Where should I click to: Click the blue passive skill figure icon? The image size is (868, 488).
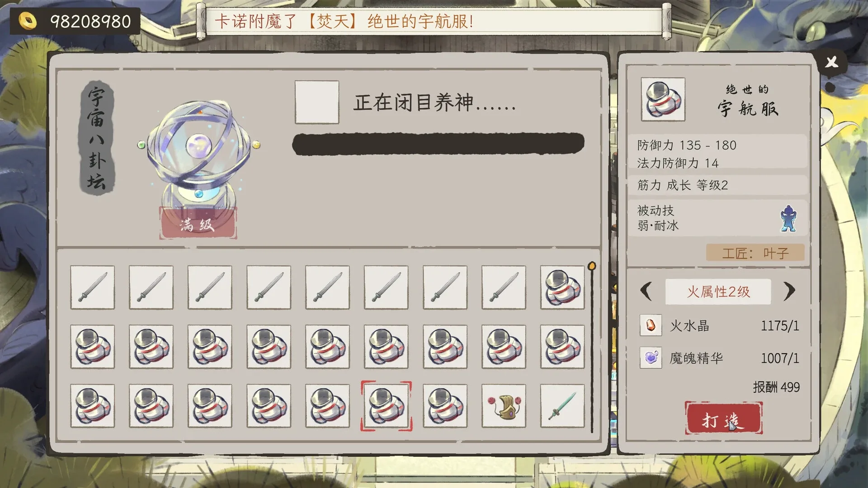coord(788,218)
